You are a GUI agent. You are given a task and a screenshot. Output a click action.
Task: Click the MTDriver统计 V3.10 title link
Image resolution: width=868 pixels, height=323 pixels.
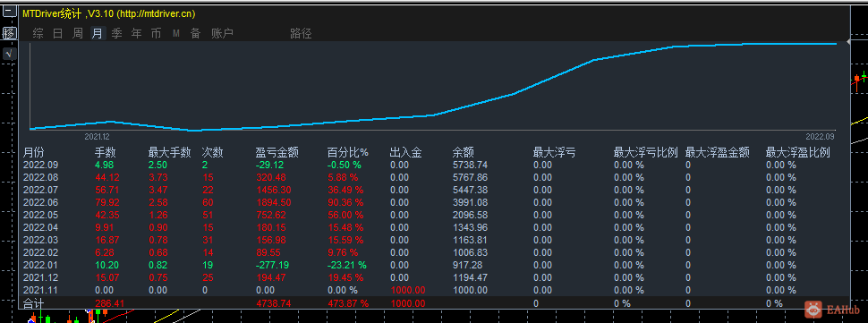point(108,13)
